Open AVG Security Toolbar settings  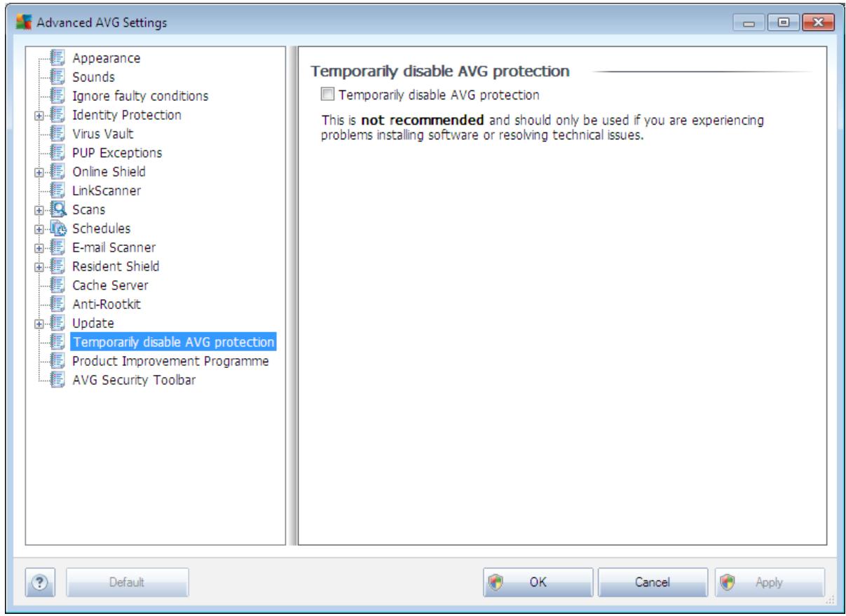pos(132,380)
